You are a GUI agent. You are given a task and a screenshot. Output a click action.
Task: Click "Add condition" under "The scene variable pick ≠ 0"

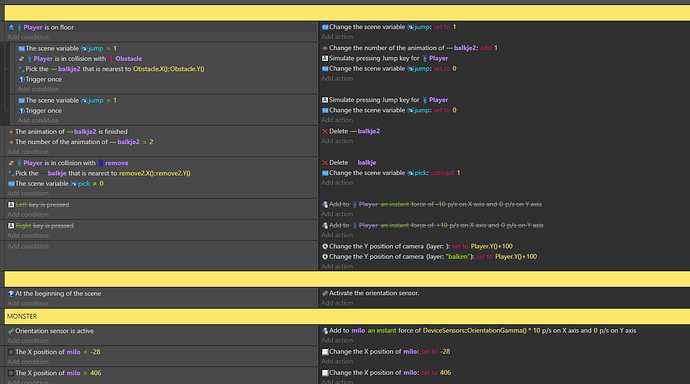[x=28, y=194]
